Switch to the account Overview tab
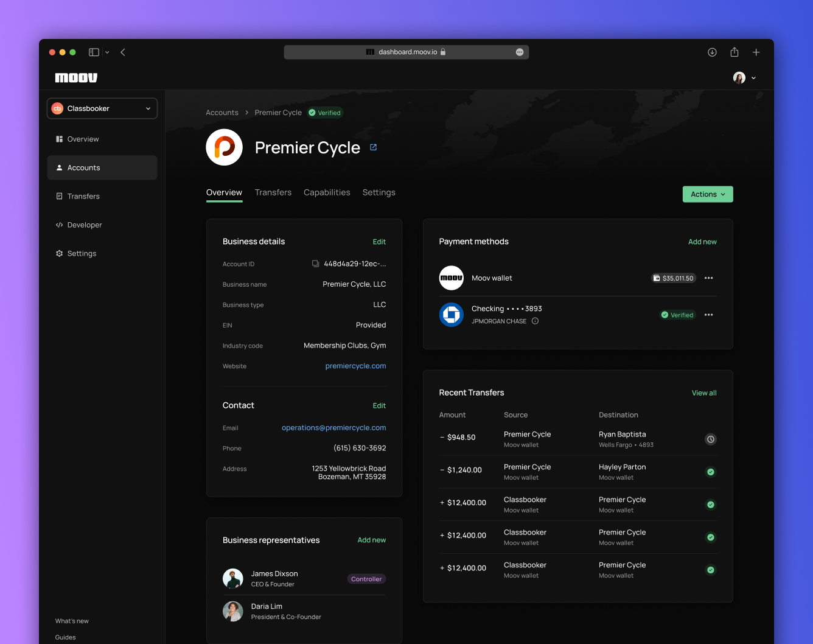Viewport: 813px width, 644px height. 224,192
